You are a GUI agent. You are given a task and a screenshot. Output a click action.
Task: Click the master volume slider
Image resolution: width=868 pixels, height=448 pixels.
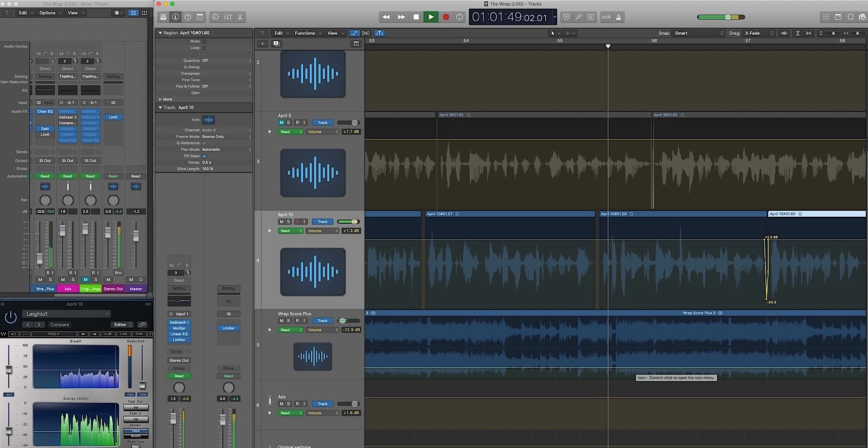coord(728,17)
